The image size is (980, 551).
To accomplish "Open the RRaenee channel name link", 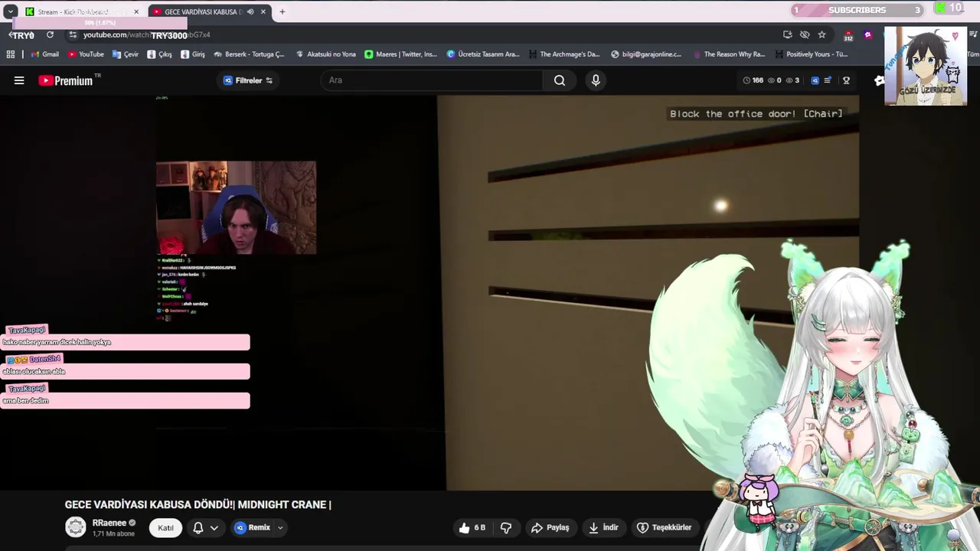I will [x=109, y=523].
